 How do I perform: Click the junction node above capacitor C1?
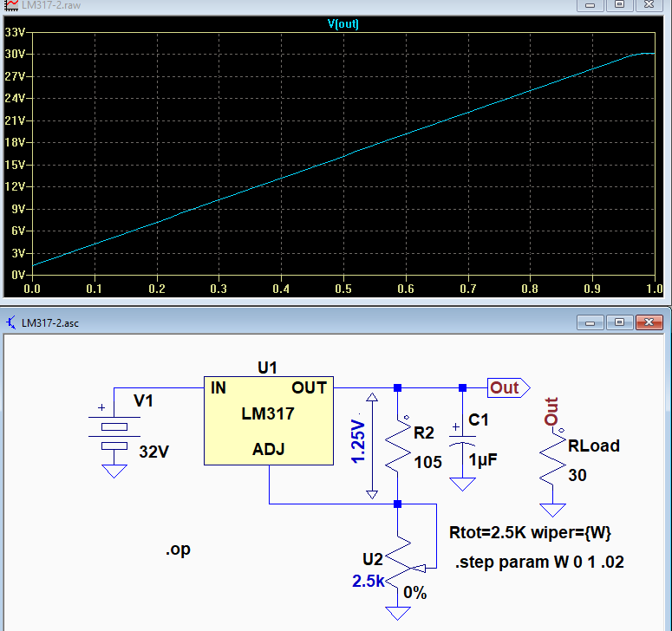coord(462,387)
